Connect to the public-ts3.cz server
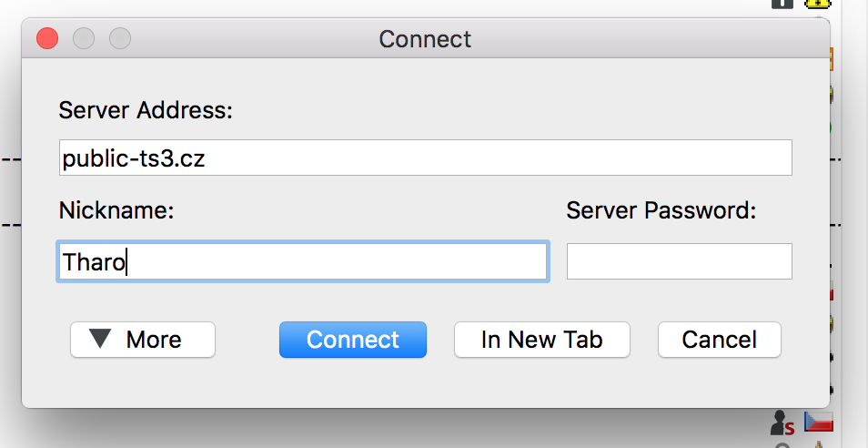This screenshot has width=868, height=448. coord(353,340)
